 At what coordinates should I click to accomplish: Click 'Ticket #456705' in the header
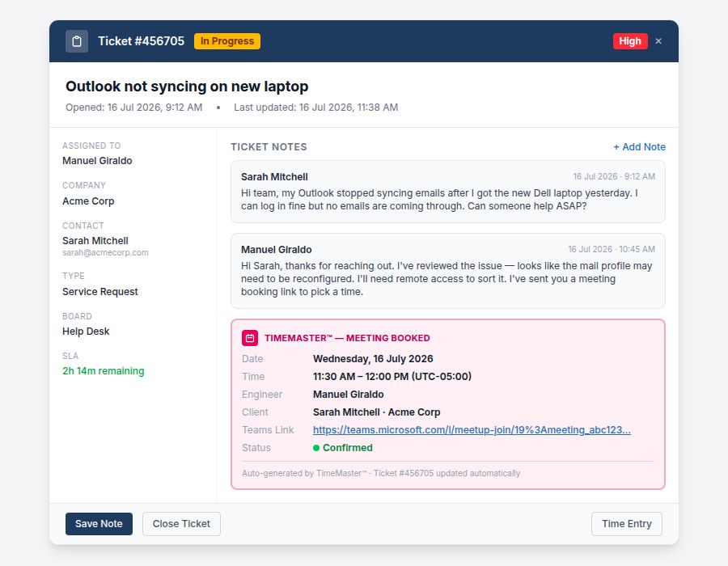pyautogui.click(x=141, y=41)
